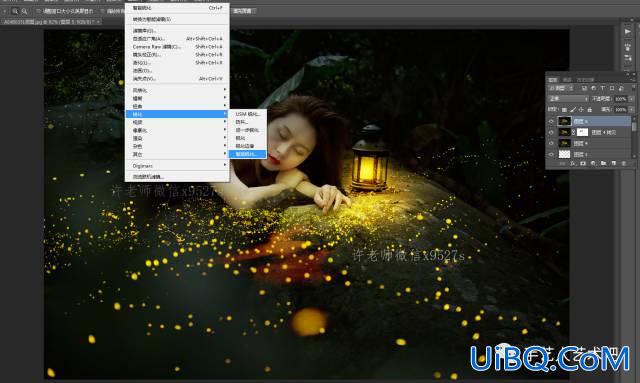Image resolution: width=640 pixels, height=383 pixels.
Task: Hide the masked copy layer via eye icon
Action: (551, 132)
